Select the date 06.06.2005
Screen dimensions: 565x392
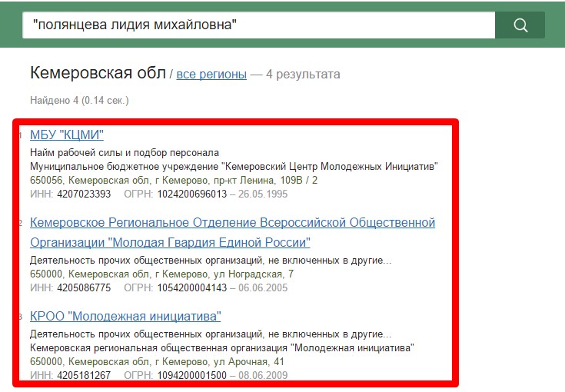tap(263, 288)
